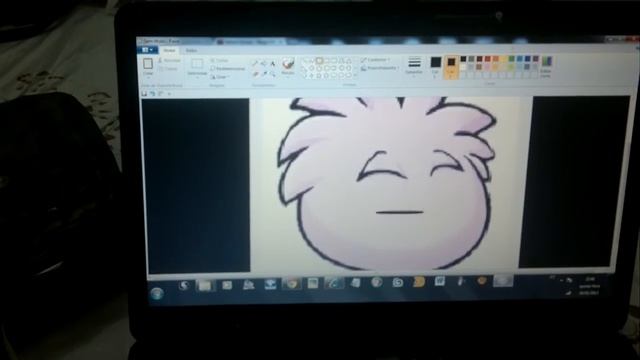Click the network signal tray icon

coord(568,292)
